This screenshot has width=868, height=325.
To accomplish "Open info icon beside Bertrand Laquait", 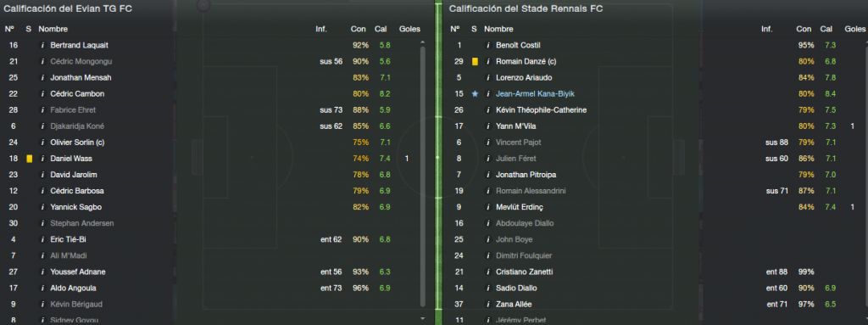I will (x=42, y=46).
